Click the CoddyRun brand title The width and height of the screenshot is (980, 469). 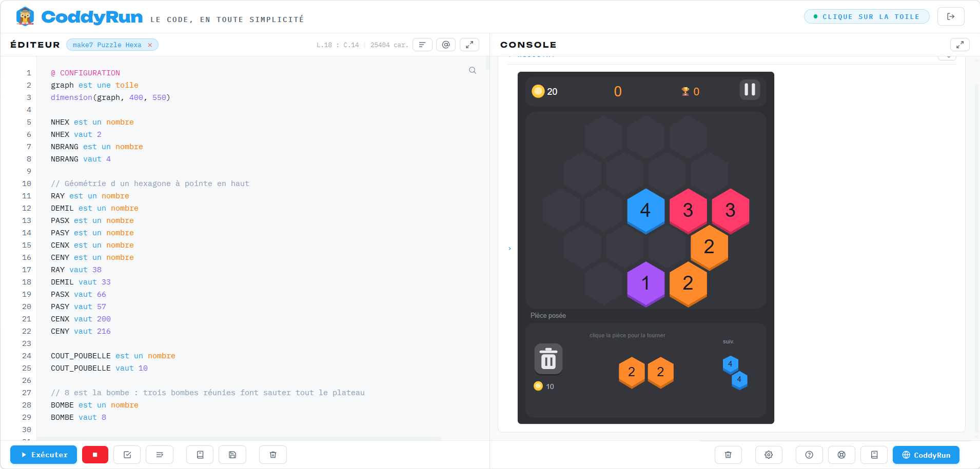tap(92, 17)
